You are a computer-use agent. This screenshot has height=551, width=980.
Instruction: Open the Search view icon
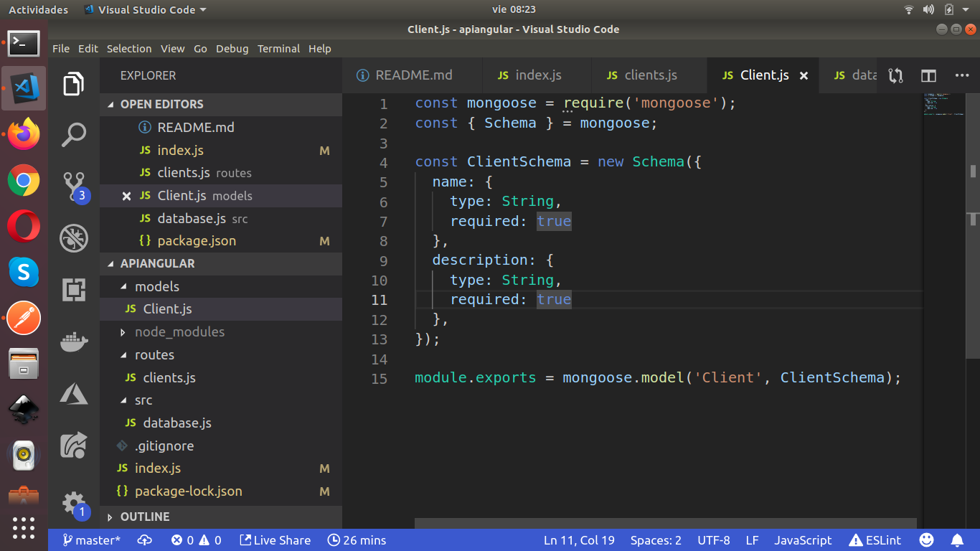(x=74, y=134)
